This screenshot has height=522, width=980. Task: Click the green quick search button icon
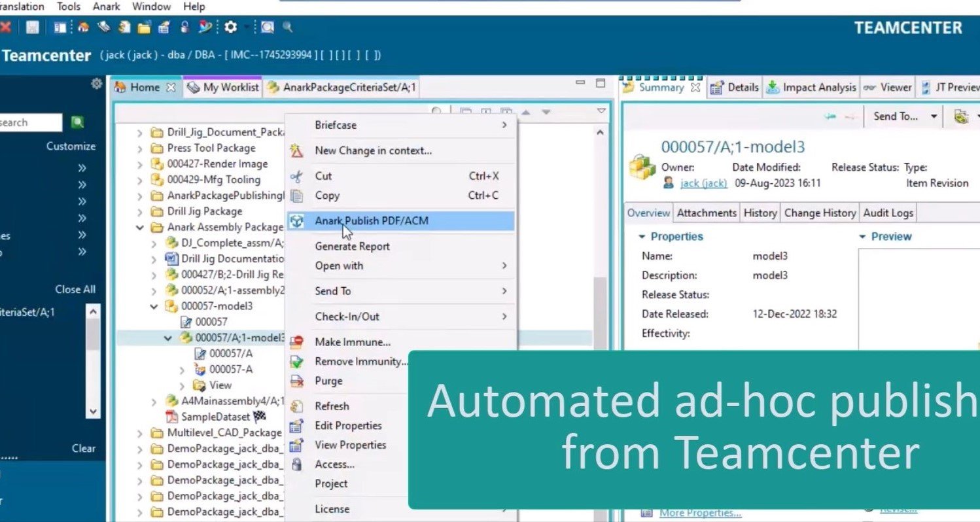tap(77, 122)
